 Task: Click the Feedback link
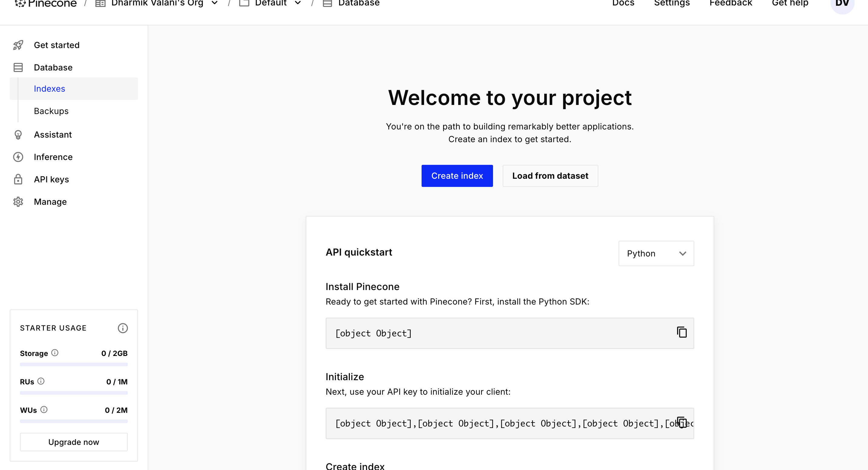[731, 4]
